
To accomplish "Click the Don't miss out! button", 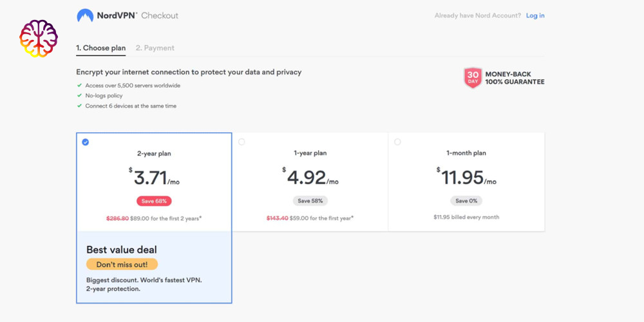I will tap(122, 265).
